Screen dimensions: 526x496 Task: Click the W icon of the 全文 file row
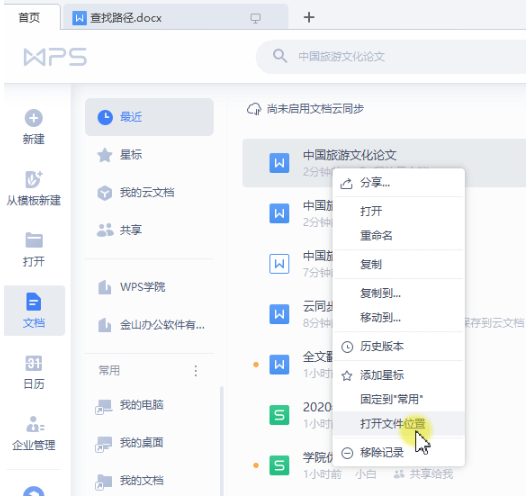(279, 365)
